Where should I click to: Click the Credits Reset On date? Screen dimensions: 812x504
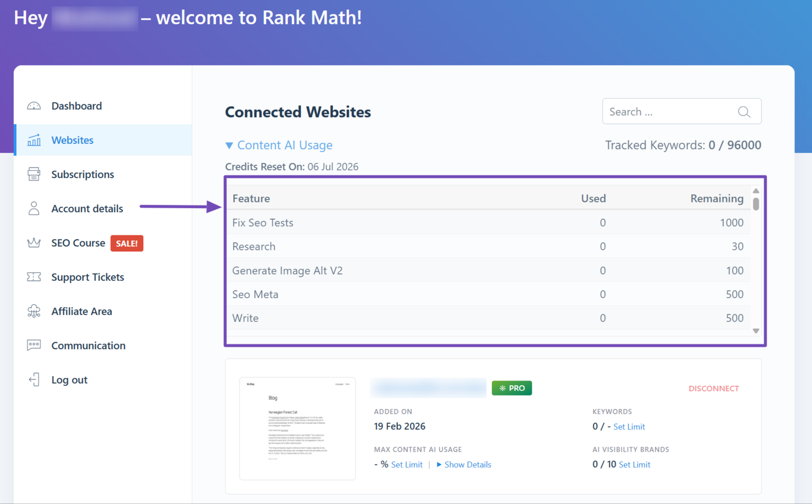pyautogui.click(x=333, y=166)
